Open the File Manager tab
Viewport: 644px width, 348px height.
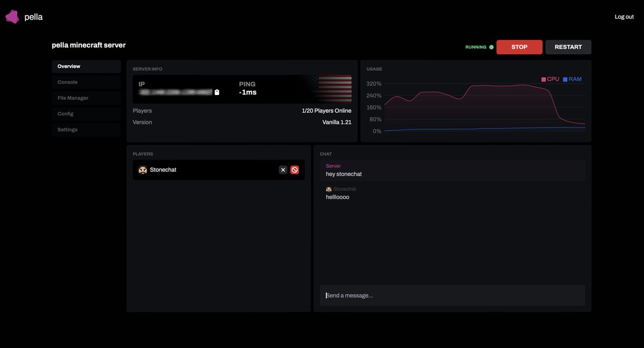tap(86, 98)
